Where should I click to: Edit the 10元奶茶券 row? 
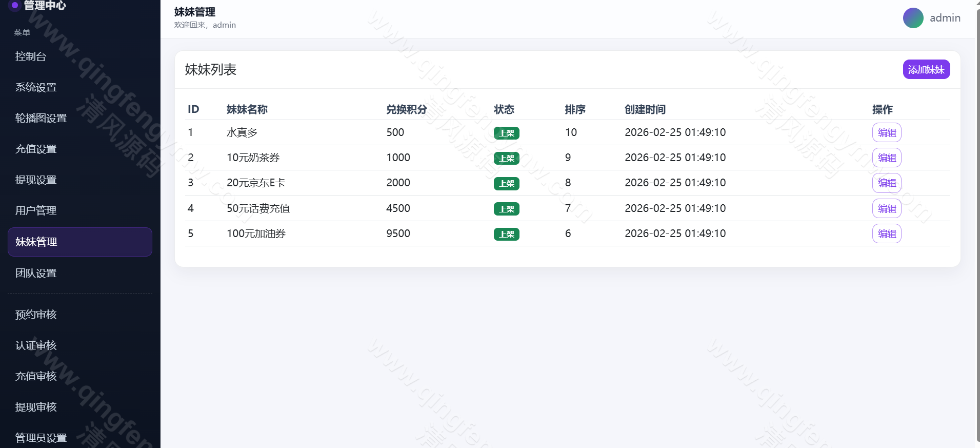click(x=887, y=158)
